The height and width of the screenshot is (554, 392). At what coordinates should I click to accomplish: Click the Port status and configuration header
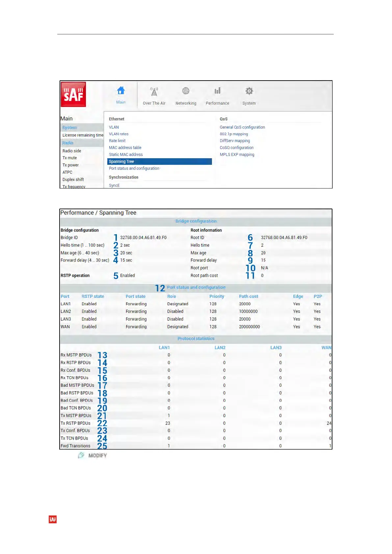click(x=196, y=288)
